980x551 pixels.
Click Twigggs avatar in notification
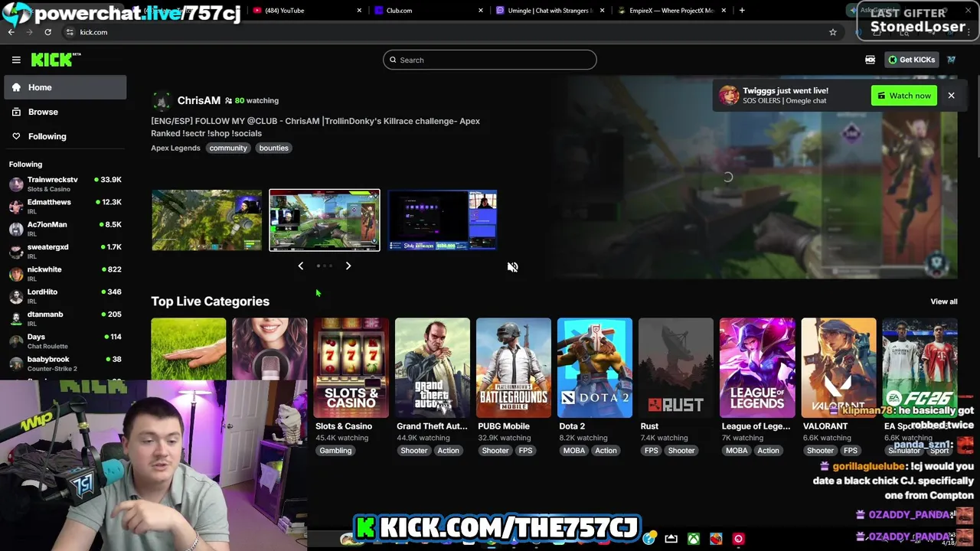[x=729, y=96]
